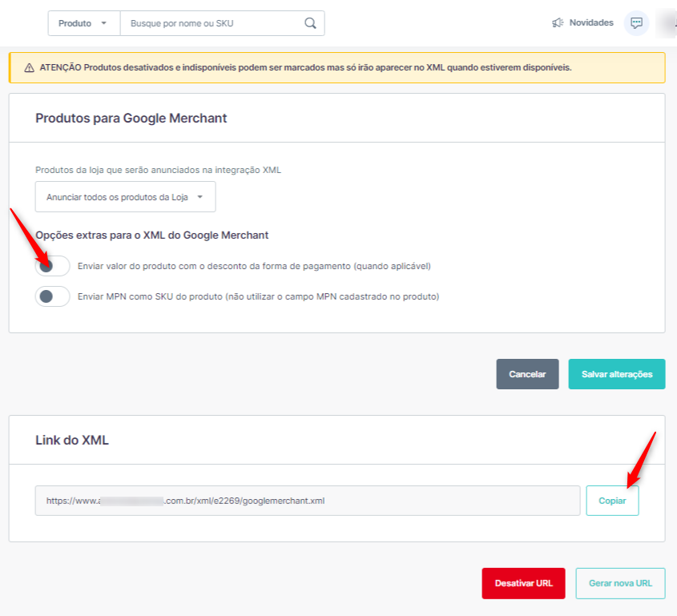Click the 'Link do XML' section title
Screen dimensions: 677x616
[72, 440]
